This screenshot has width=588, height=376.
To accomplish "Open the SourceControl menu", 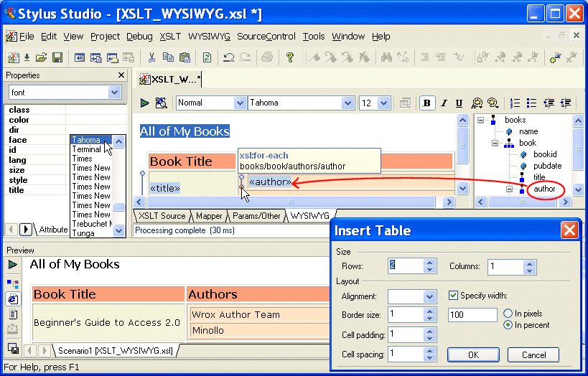I will tap(266, 37).
